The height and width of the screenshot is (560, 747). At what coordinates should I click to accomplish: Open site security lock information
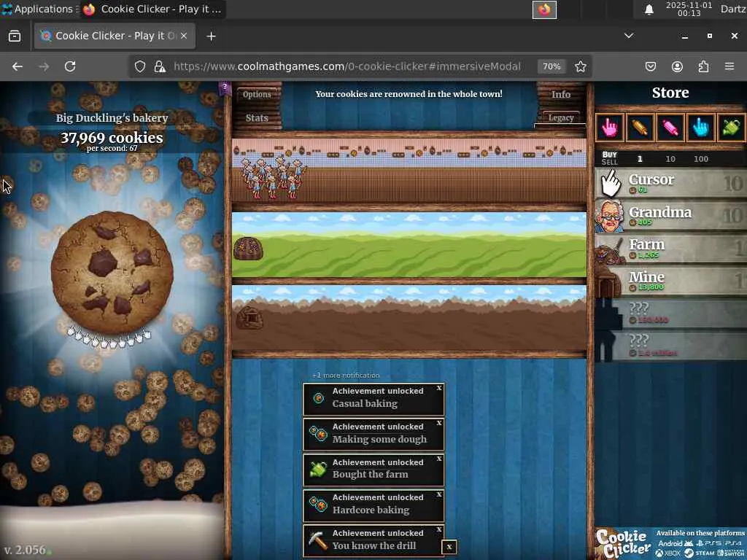[x=160, y=66]
